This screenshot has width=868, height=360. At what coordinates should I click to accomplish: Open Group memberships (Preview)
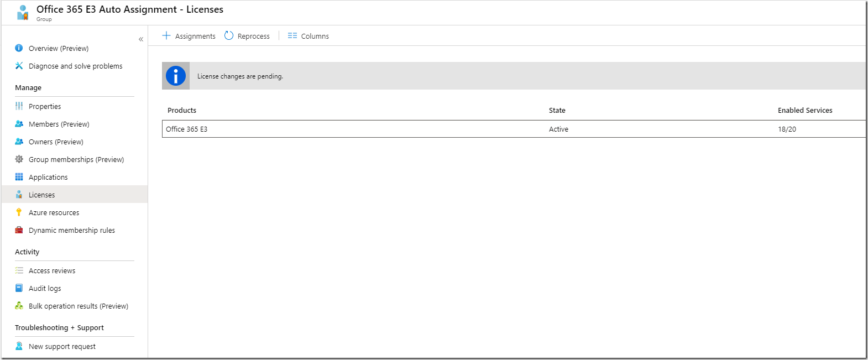tap(76, 160)
